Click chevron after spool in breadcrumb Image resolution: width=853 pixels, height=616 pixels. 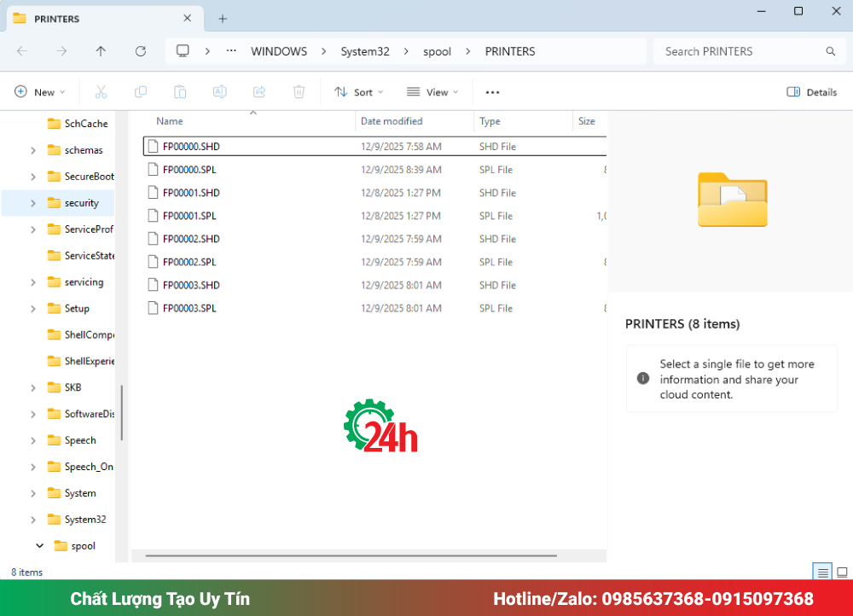pos(467,51)
